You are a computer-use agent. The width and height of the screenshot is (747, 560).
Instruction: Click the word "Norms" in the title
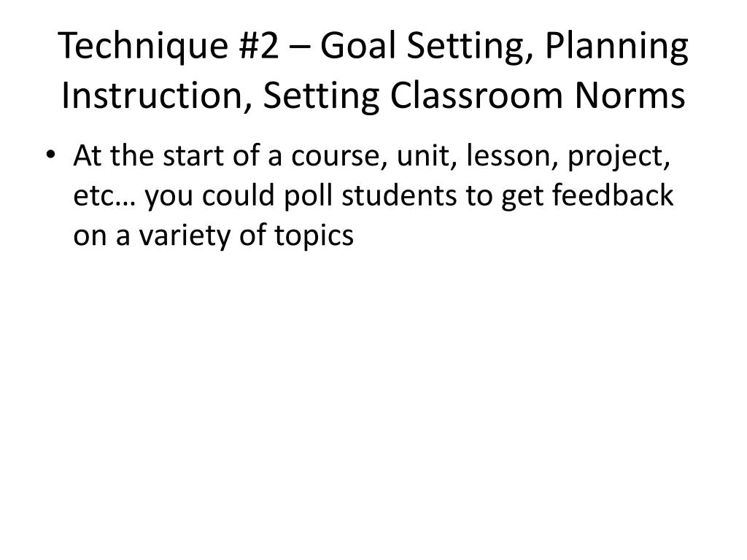[630, 96]
